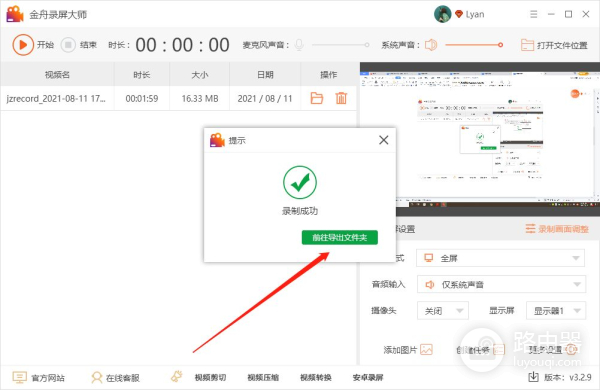Screen dimensions: 600x390
Task: Open 视频转换 tool
Action: (316, 378)
